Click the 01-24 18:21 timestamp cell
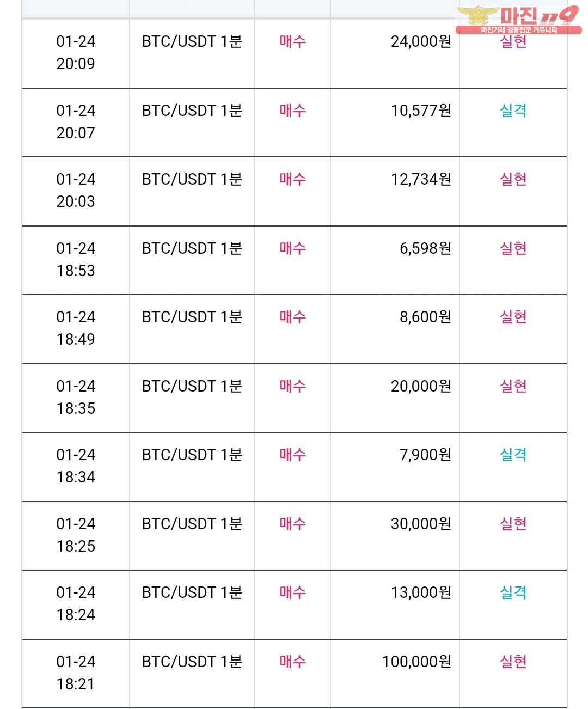The width and height of the screenshot is (588, 709). tap(76, 673)
